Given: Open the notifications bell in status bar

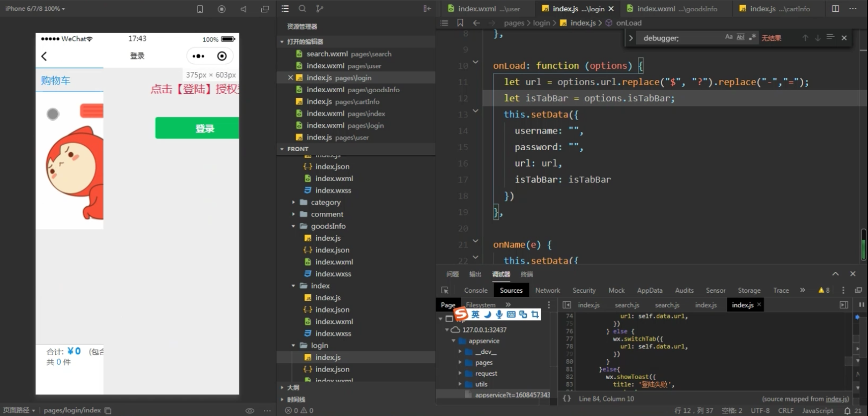Looking at the screenshot, I should tap(848, 410).
